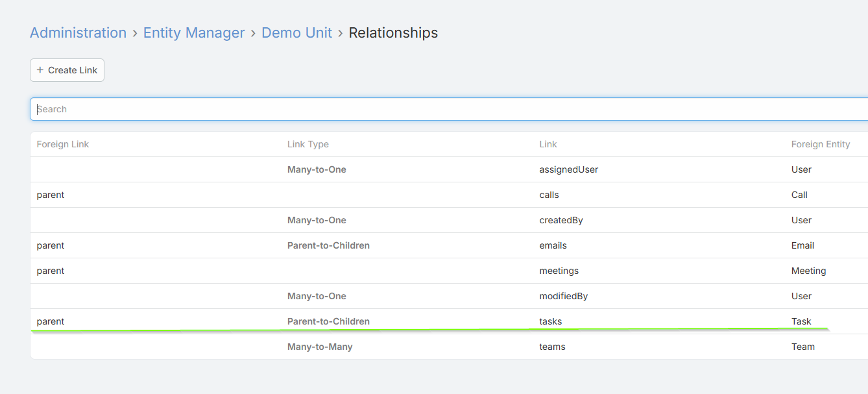The width and height of the screenshot is (868, 394).
Task: Select the meetings link entry
Action: point(559,271)
